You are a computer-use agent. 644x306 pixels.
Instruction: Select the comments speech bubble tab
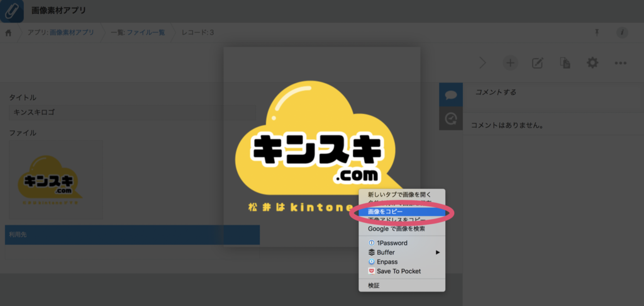(x=451, y=94)
